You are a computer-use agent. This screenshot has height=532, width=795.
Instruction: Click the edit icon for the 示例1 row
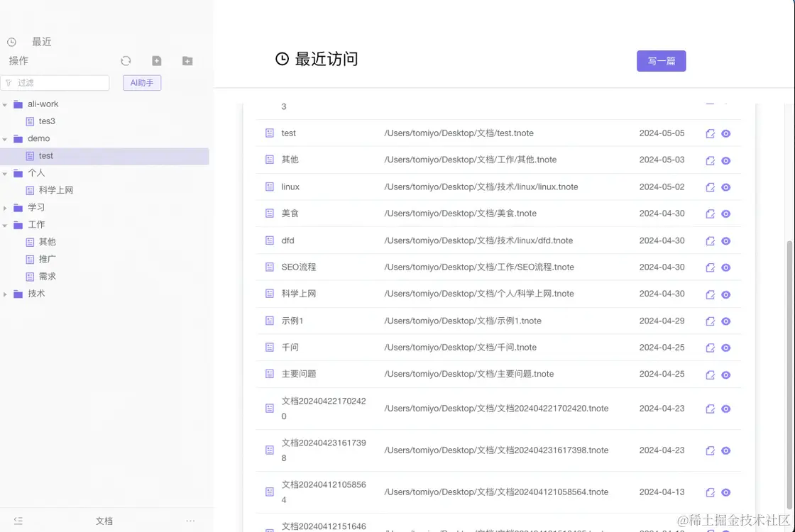click(710, 321)
